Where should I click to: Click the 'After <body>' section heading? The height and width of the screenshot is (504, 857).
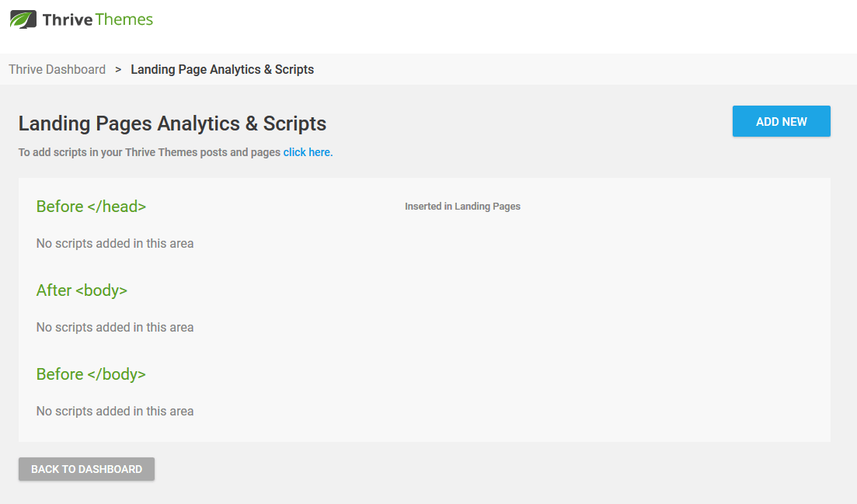pos(82,290)
